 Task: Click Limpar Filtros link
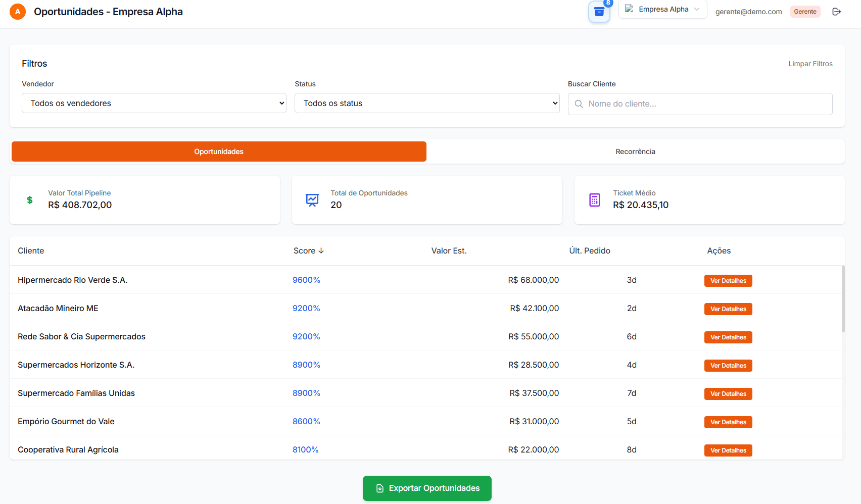(x=810, y=64)
